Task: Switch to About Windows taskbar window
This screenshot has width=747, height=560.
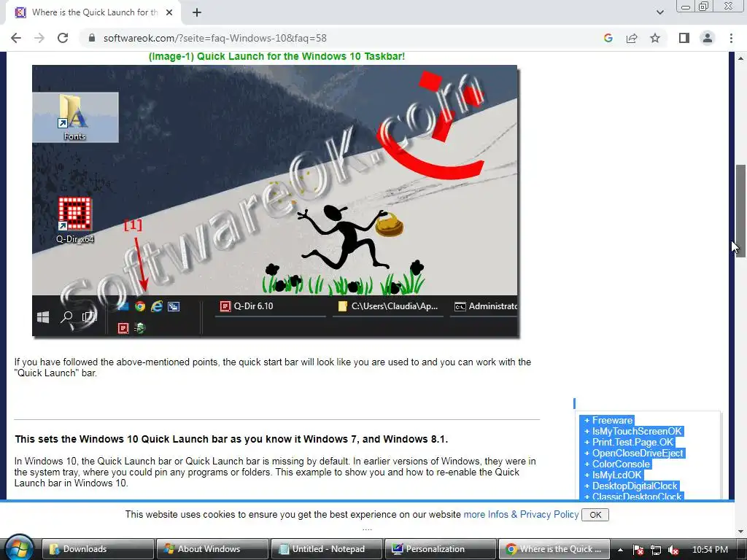Action: tap(212, 549)
